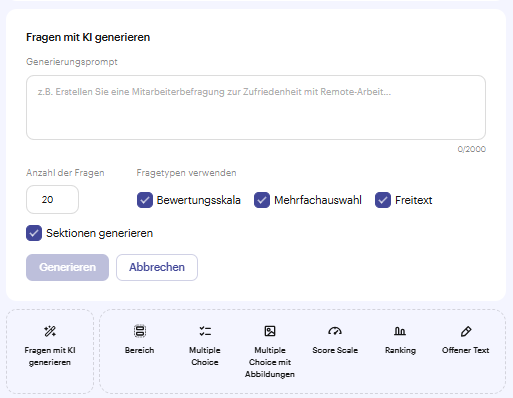This screenshot has height=398, width=513.
Task: Add an Offener Text question
Action: click(x=465, y=340)
